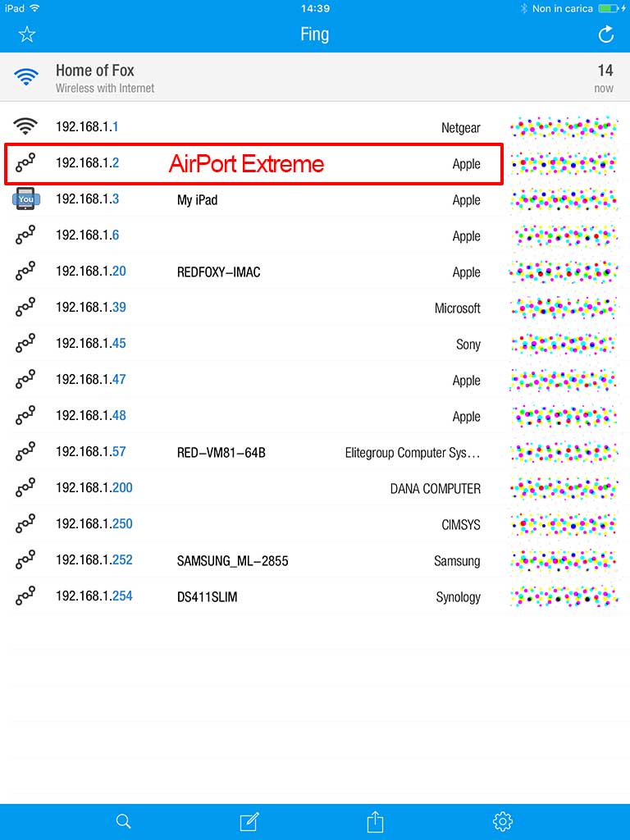This screenshot has width=630, height=840.
Task: Select IP address 192.168.1.45
Action: click(91, 343)
